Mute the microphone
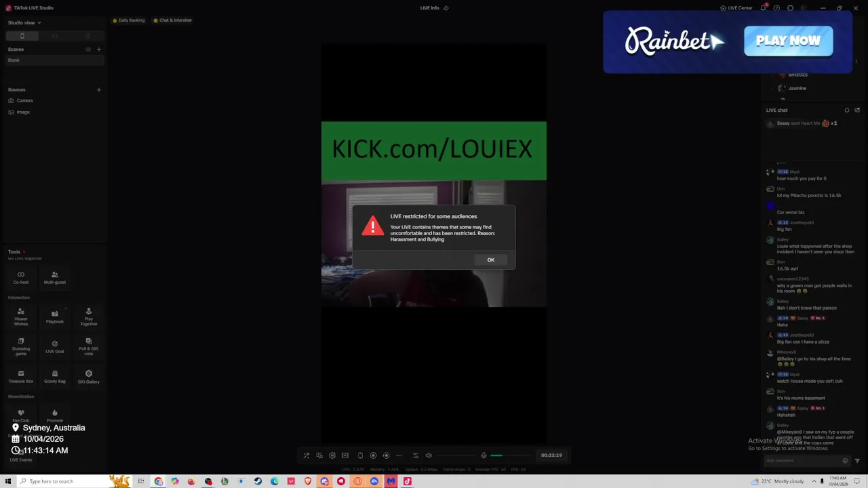Image resolution: width=868 pixels, height=488 pixels. tap(484, 455)
